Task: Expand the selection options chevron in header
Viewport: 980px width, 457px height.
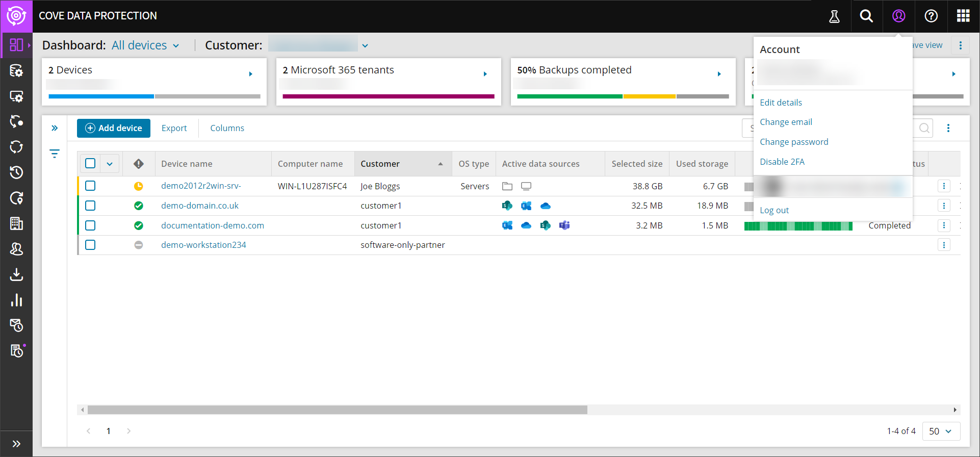Action: (x=110, y=164)
